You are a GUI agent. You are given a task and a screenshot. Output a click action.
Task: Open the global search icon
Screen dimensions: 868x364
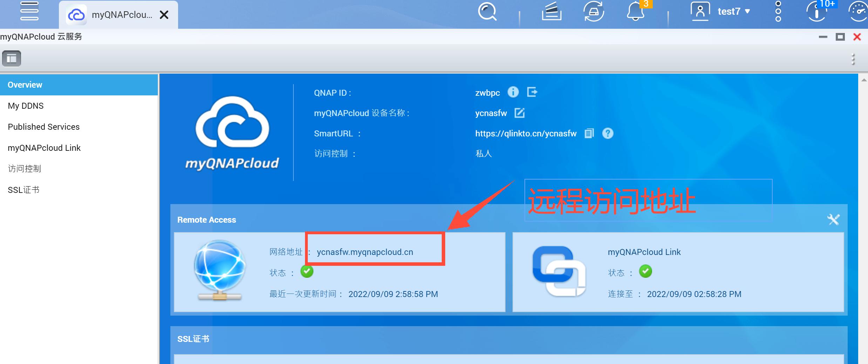coord(487,12)
